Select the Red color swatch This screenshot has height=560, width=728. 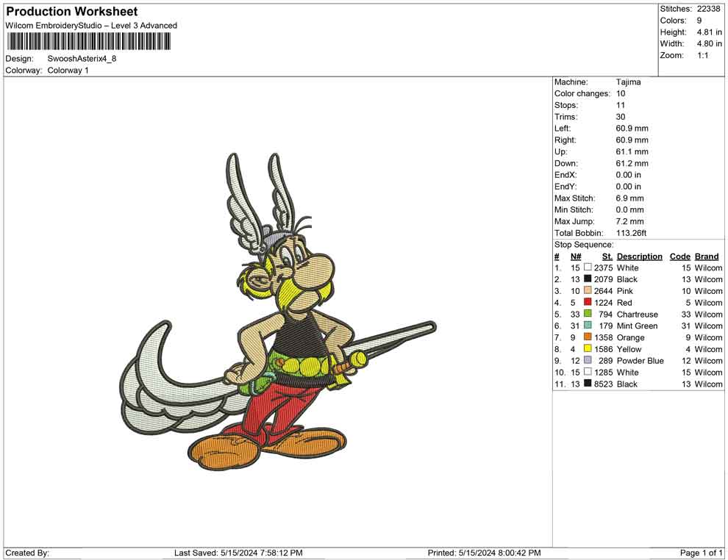tap(588, 302)
